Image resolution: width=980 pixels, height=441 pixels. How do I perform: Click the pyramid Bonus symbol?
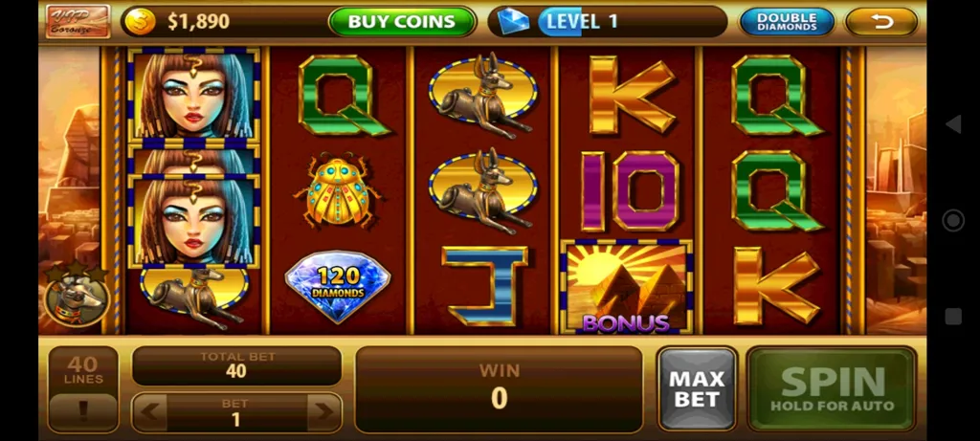(x=626, y=287)
